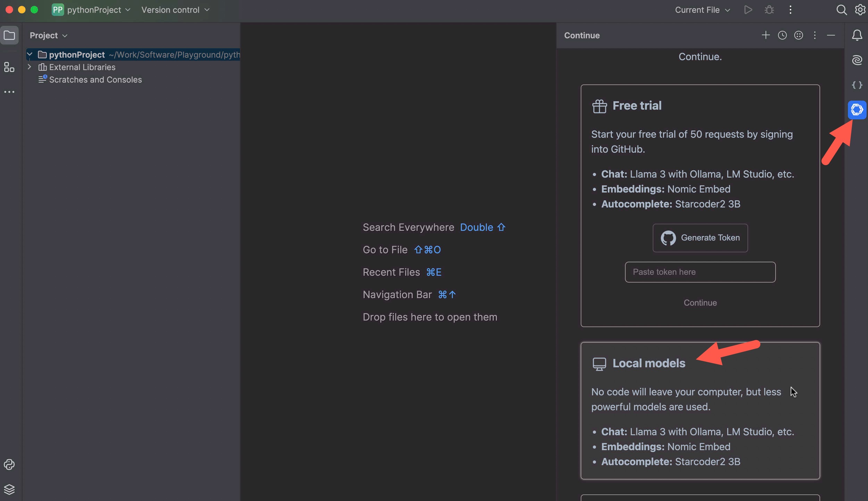868x501 pixels.
Task: Click 'Autocomplete: Starcoder2 3B' in Free trial
Action: pos(670,204)
